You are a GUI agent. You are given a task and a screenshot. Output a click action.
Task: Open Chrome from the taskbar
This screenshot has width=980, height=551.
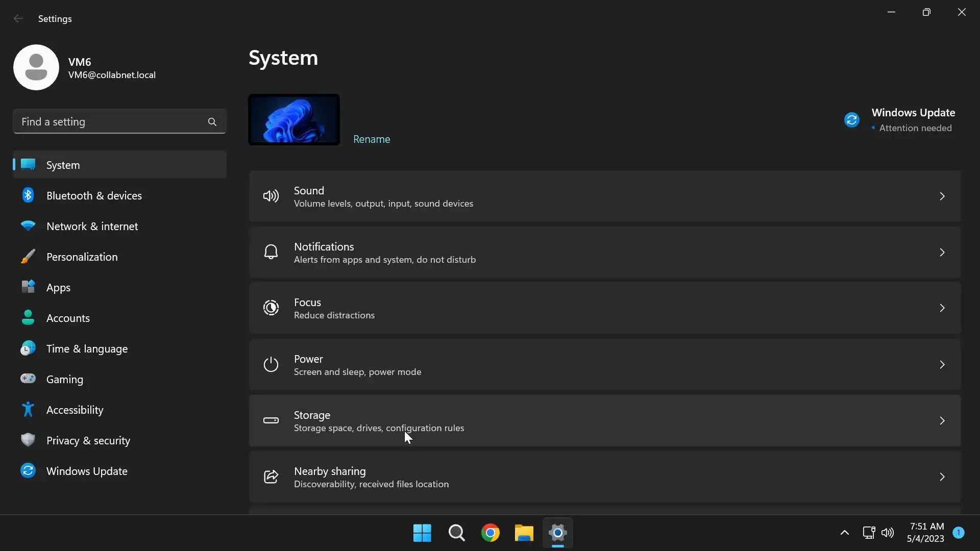pyautogui.click(x=490, y=533)
